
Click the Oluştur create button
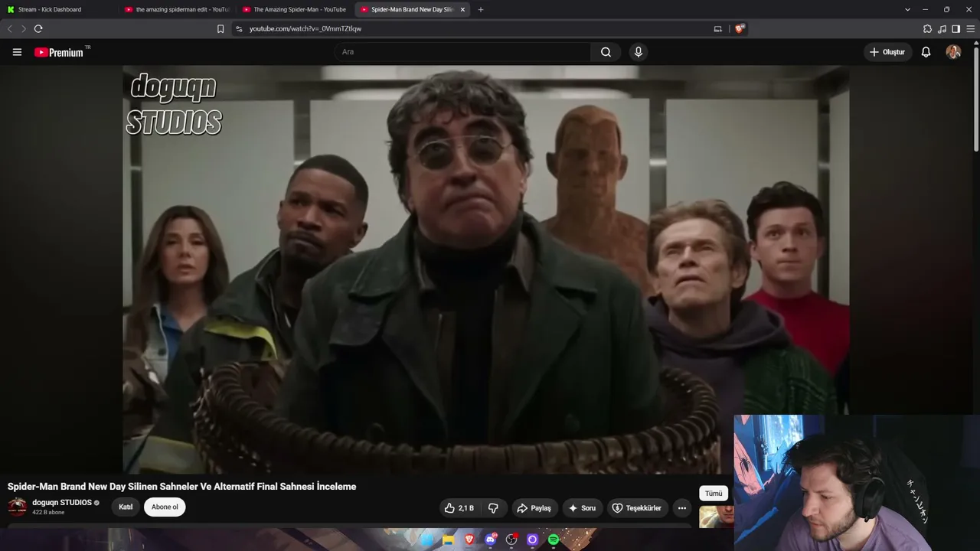coord(887,52)
